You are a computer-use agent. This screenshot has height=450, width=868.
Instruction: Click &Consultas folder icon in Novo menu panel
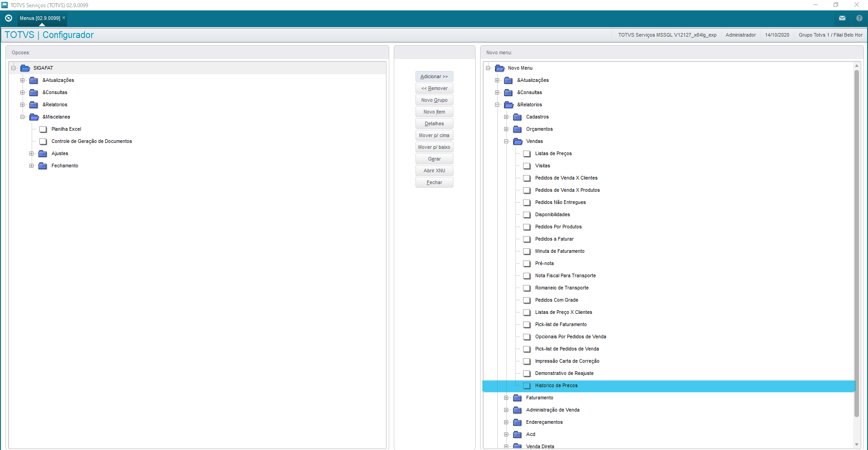(509, 93)
